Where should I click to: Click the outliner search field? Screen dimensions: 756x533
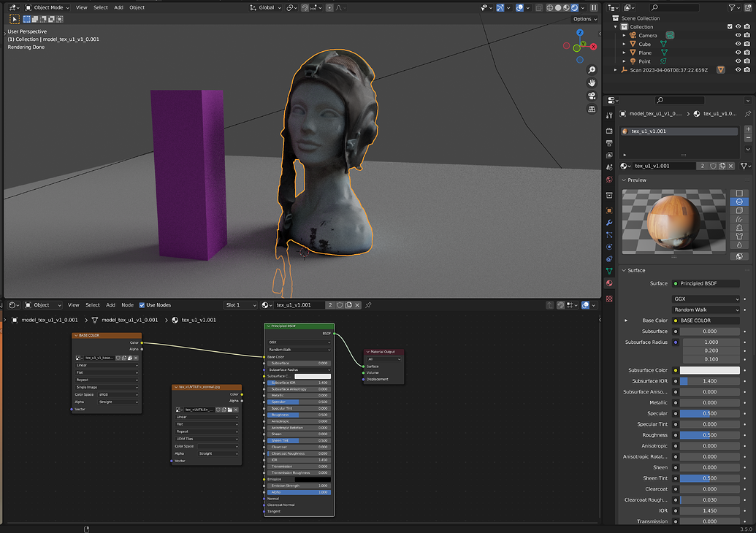(673, 8)
